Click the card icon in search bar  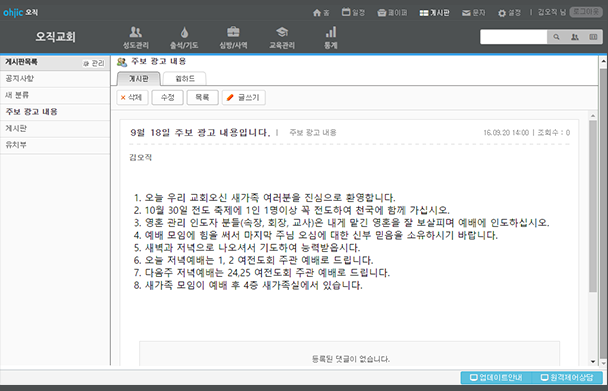tap(593, 37)
